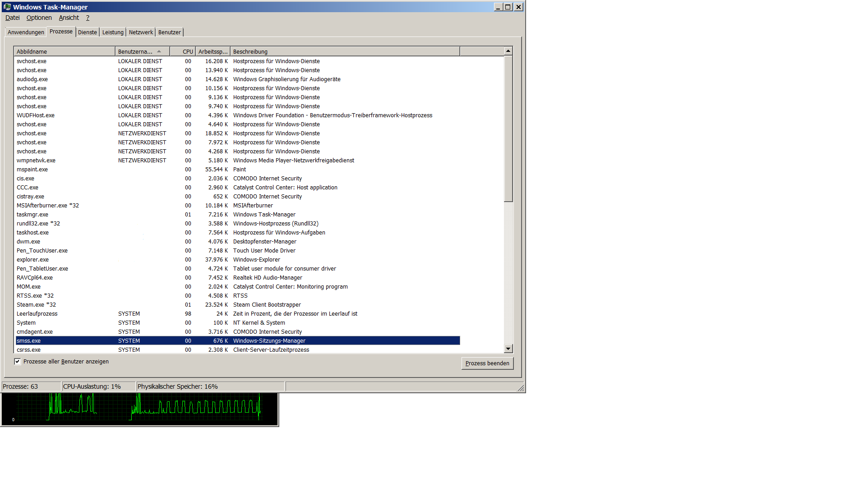Screen dimensions: 868x487
Task: Maximize the Task-Manager window
Action: pyautogui.click(x=508, y=7)
